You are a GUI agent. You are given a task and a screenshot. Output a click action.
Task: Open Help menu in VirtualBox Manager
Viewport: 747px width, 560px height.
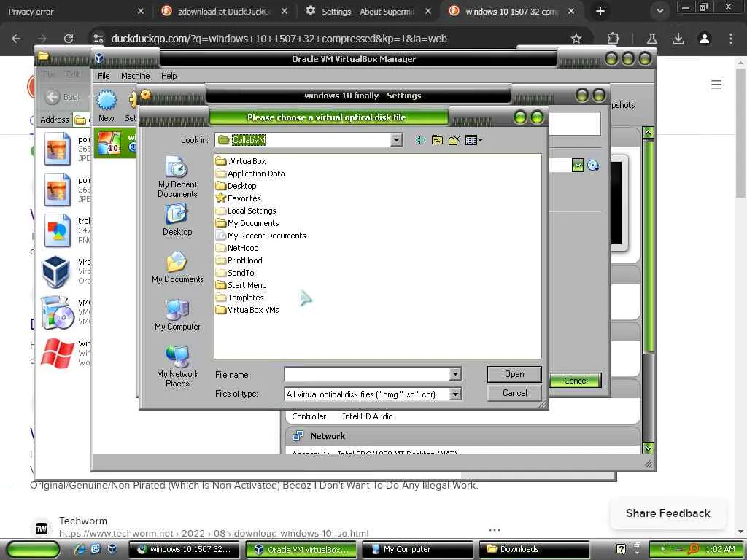coord(169,76)
